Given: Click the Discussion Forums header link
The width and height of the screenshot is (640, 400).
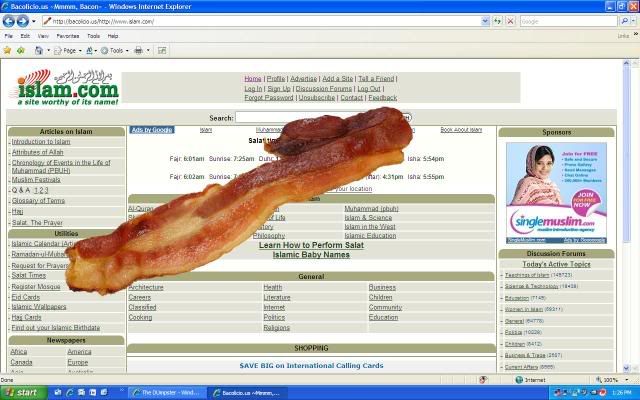Looking at the screenshot, I should pos(324,89).
